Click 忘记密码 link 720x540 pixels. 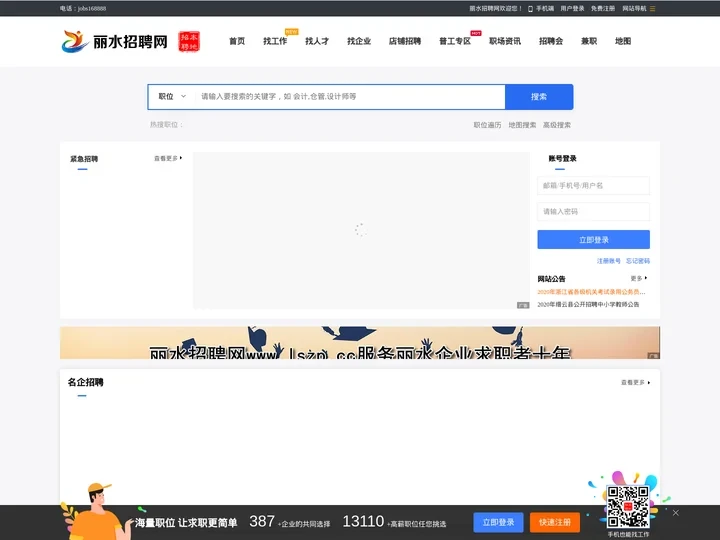(x=638, y=261)
